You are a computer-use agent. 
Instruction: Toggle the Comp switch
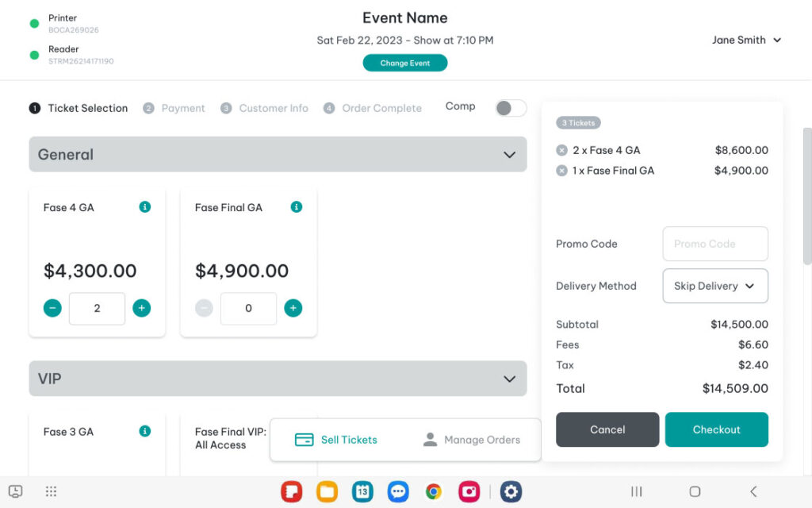(511, 108)
